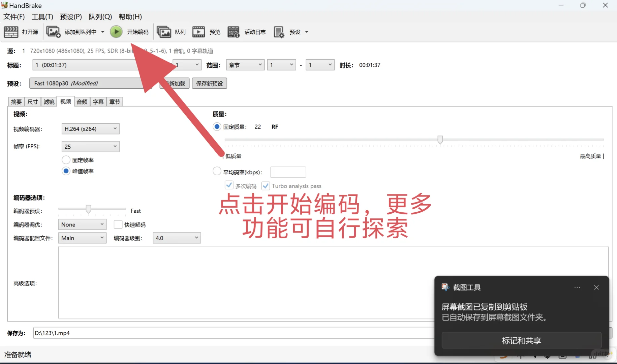The width and height of the screenshot is (617, 364).
Task: Open the Queue icon in toolbar
Action: point(164,32)
